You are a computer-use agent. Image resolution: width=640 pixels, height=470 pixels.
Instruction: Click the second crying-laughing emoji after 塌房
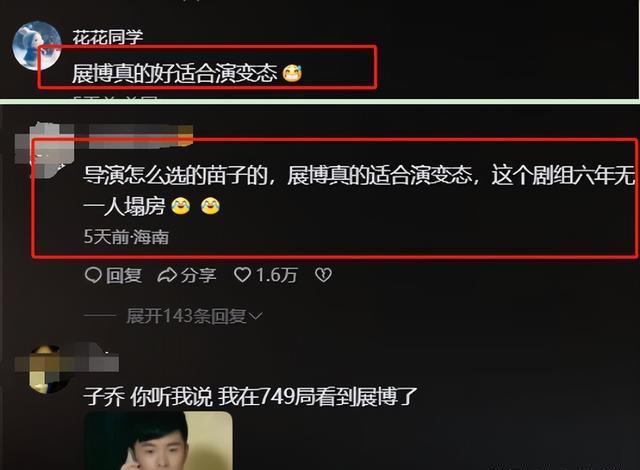pyautogui.click(x=210, y=206)
